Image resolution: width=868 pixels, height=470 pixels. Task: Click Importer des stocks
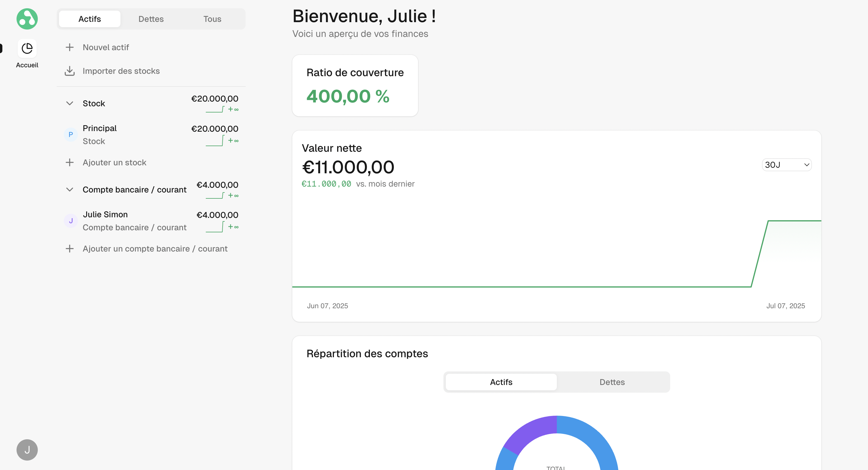pos(151,71)
